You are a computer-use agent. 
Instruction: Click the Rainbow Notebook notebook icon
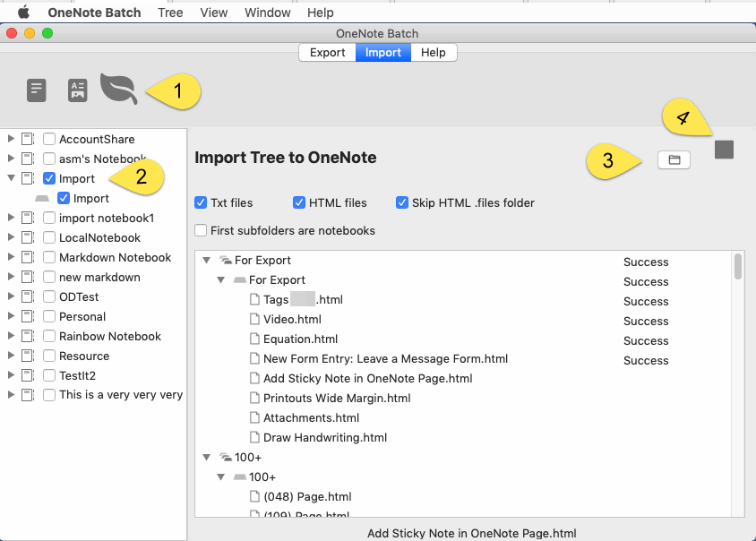coord(28,336)
